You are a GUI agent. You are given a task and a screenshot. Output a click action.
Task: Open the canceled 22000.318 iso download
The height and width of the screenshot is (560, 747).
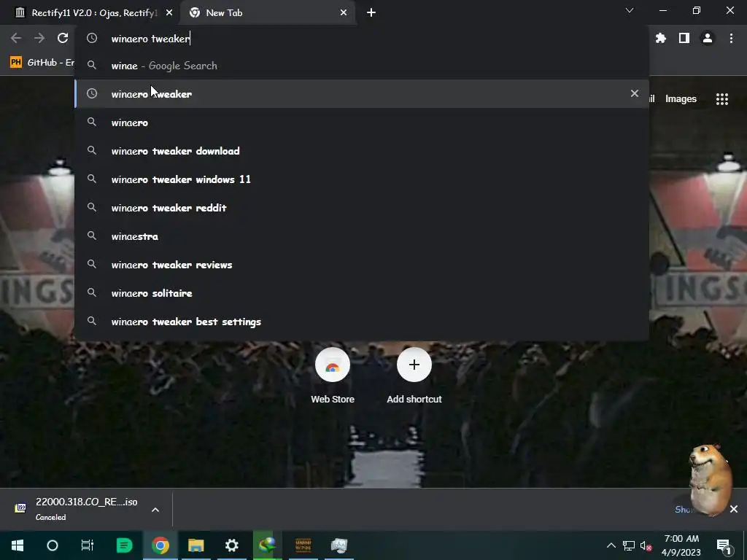[x=76, y=508]
